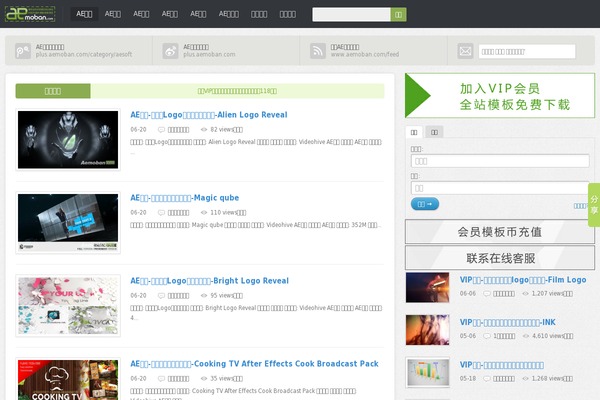
Task: Open the Bright Logo Reveal post title
Action: click(210, 281)
